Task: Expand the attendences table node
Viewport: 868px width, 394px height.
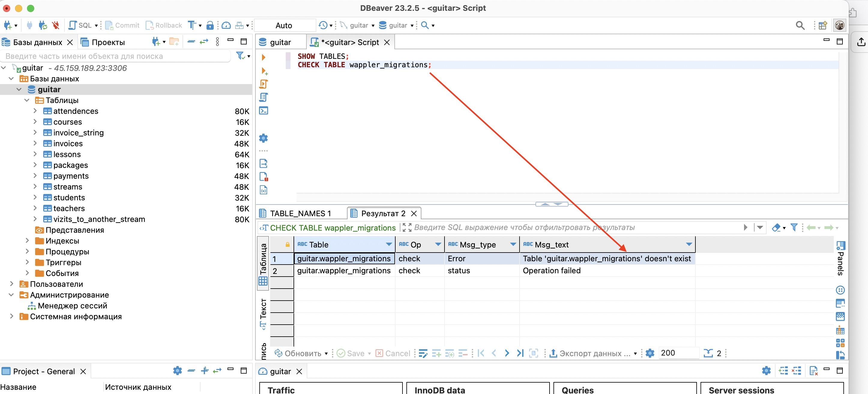Action: click(x=35, y=111)
